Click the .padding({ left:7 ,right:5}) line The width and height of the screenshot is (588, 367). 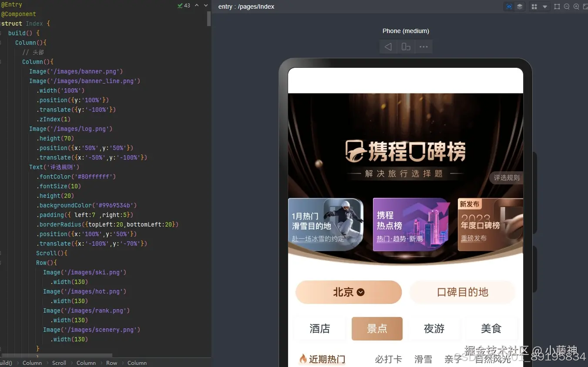84,215
